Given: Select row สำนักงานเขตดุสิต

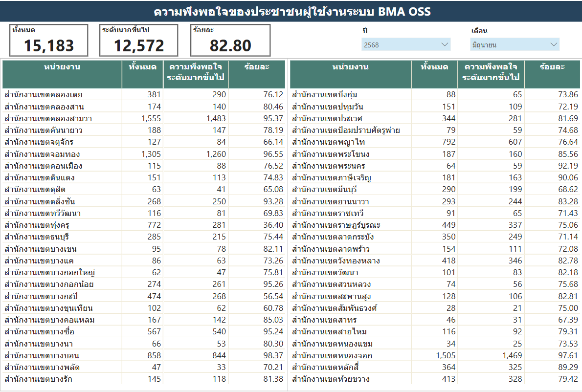Looking at the screenshot, I should pos(144,190).
